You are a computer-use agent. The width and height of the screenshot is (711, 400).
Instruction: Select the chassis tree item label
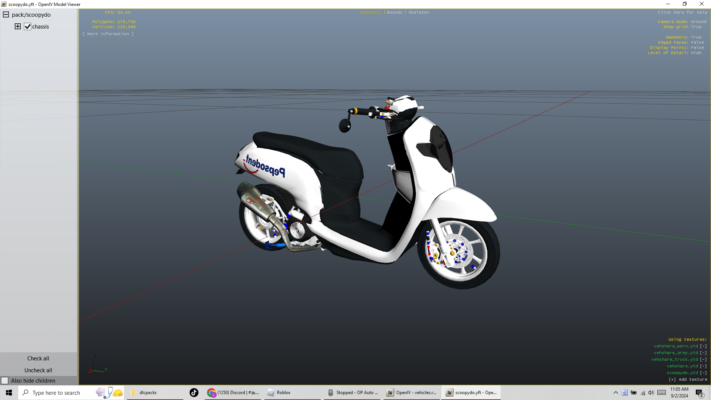pyautogui.click(x=40, y=27)
